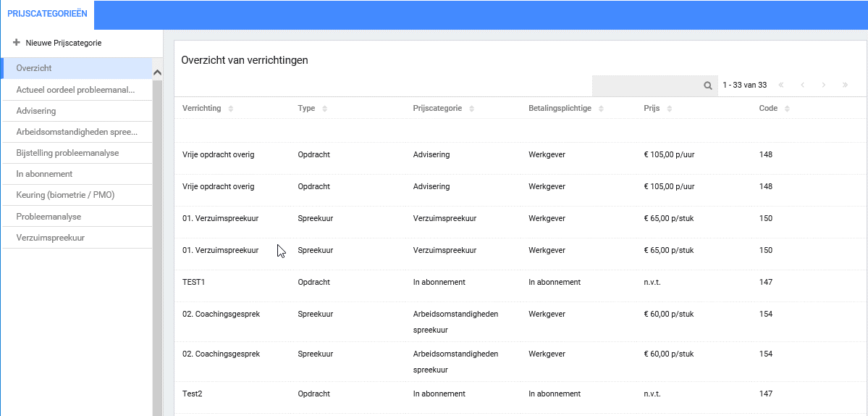Go to next page arrow
Image resolution: width=868 pixels, height=416 pixels.
coord(823,86)
